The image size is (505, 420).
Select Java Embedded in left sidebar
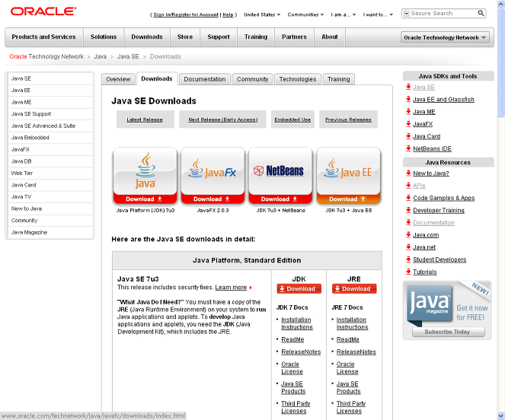tap(50, 138)
